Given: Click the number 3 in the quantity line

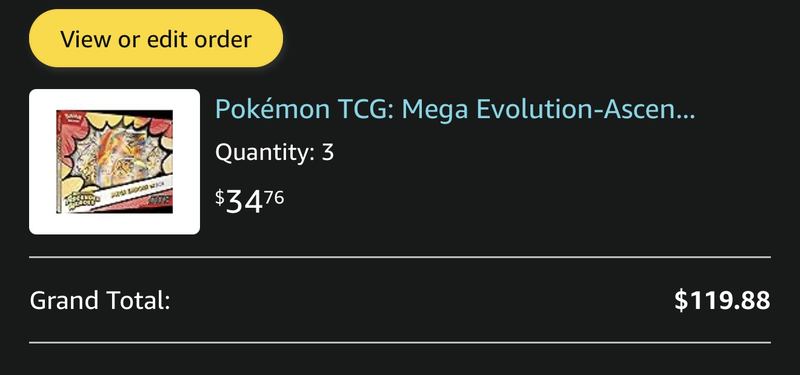Looking at the screenshot, I should 327,153.
